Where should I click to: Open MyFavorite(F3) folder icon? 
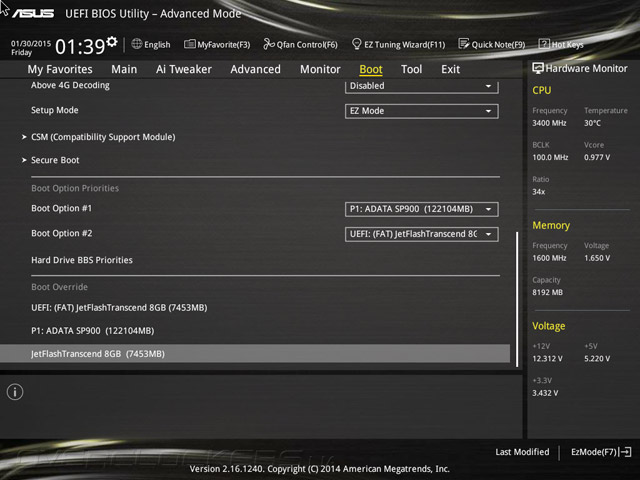click(x=189, y=44)
